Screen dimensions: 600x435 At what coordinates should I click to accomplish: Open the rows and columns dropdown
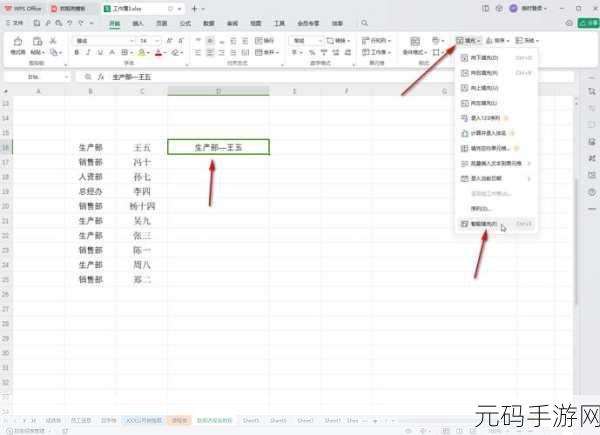tap(376, 41)
